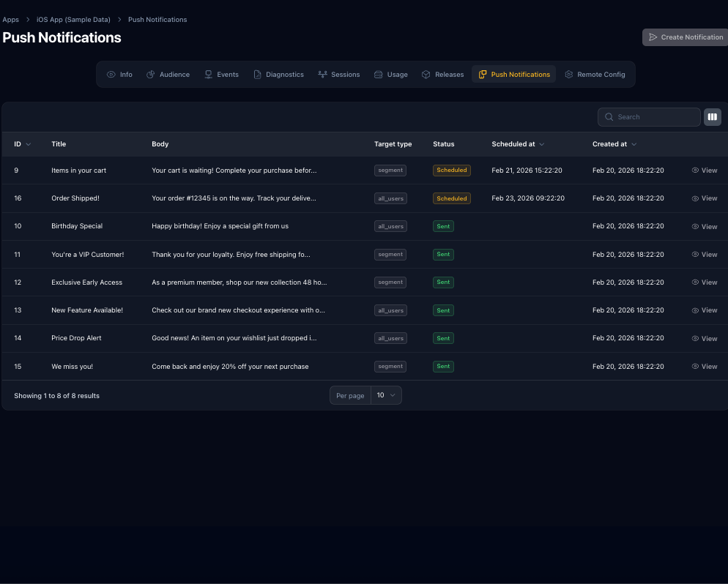Click the Usage icon in tab bar
Image resolution: width=728 pixels, height=584 pixels.
tap(378, 75)
